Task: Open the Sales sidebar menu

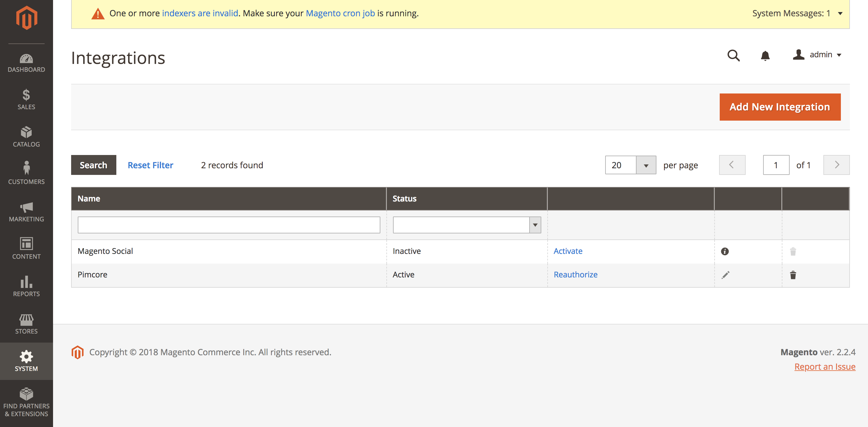Action: (x=26, y=100)
